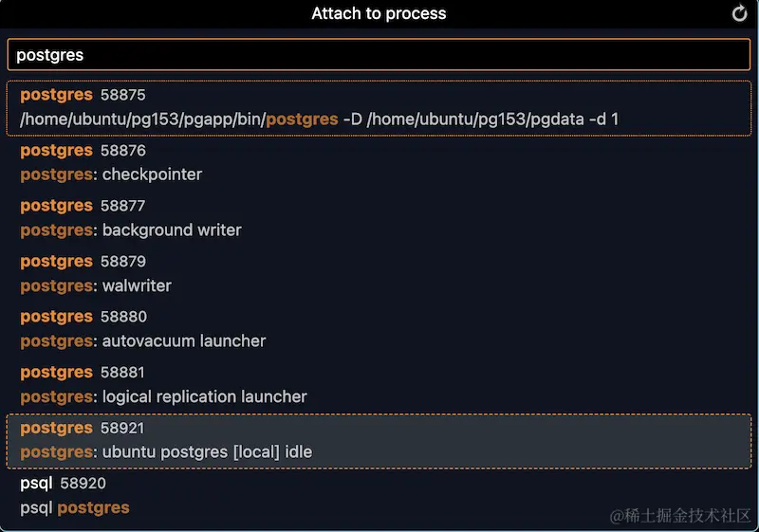The image size is (759, 532).
Task: Click the Attach to process title
Action: tap(379, 13)
